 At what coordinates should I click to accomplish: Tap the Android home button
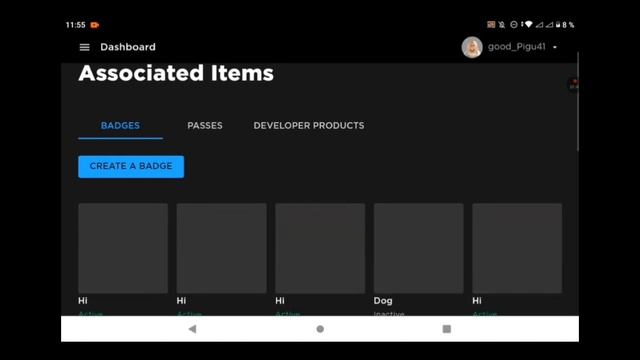pos(320,329)
